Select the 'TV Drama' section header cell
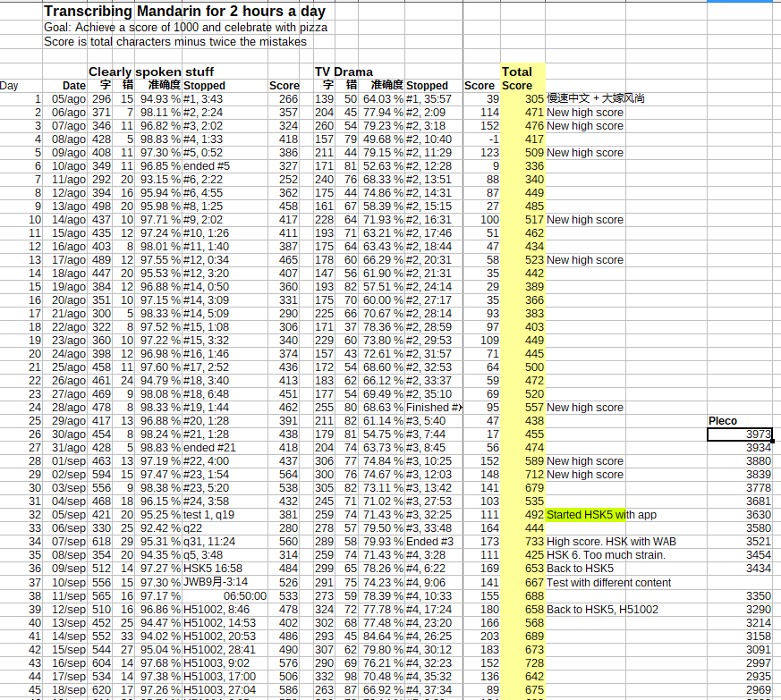Screen dimensions: 781x700 pyautogui.click(x=344, y=72)
